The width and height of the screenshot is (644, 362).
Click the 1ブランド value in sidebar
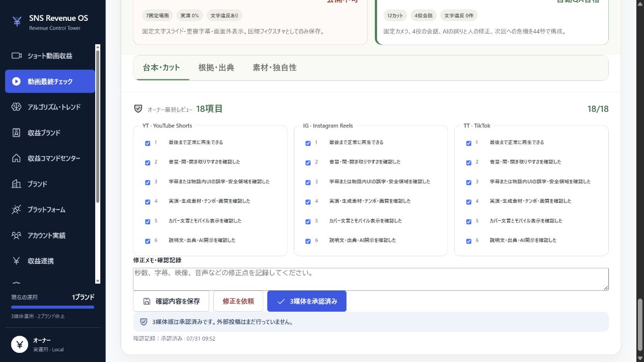click(83, 297)
